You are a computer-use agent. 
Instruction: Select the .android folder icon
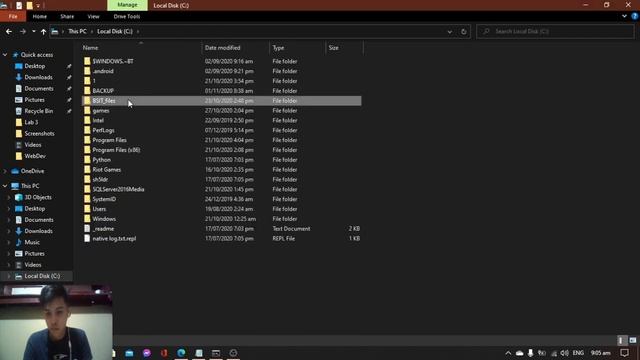coord(87,71)
